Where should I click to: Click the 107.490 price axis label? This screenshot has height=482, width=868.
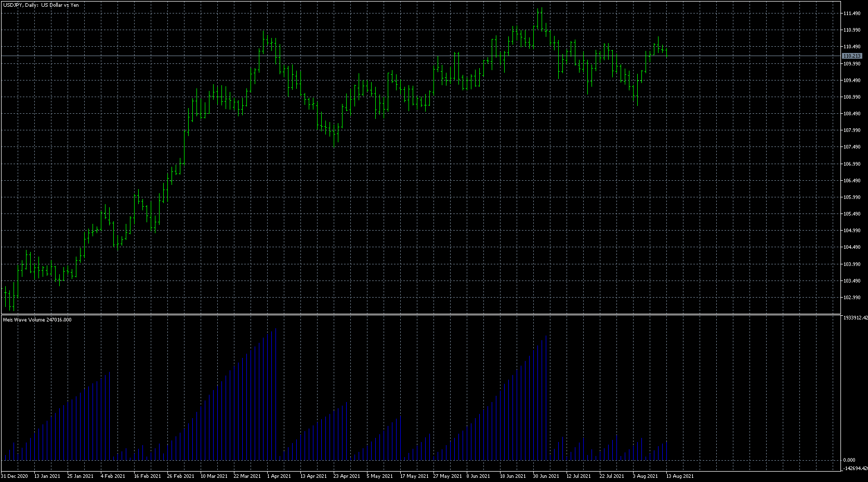(851, 147)
